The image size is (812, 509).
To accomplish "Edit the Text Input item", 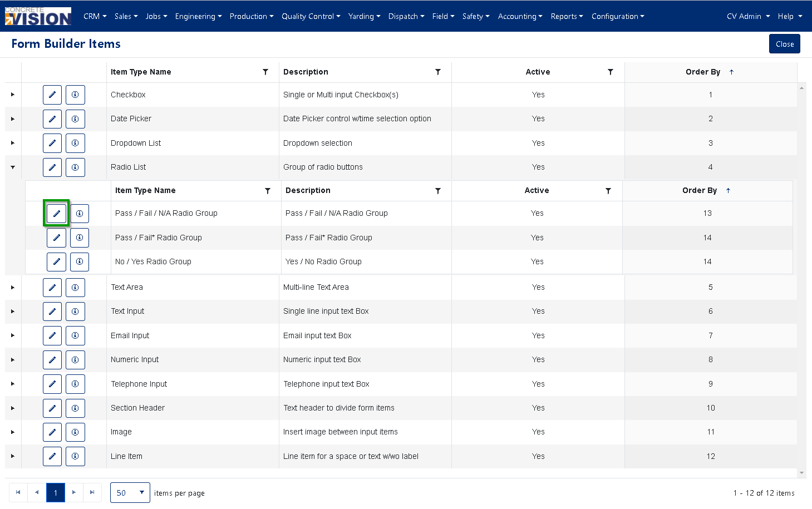I will (x=52, y=312).
